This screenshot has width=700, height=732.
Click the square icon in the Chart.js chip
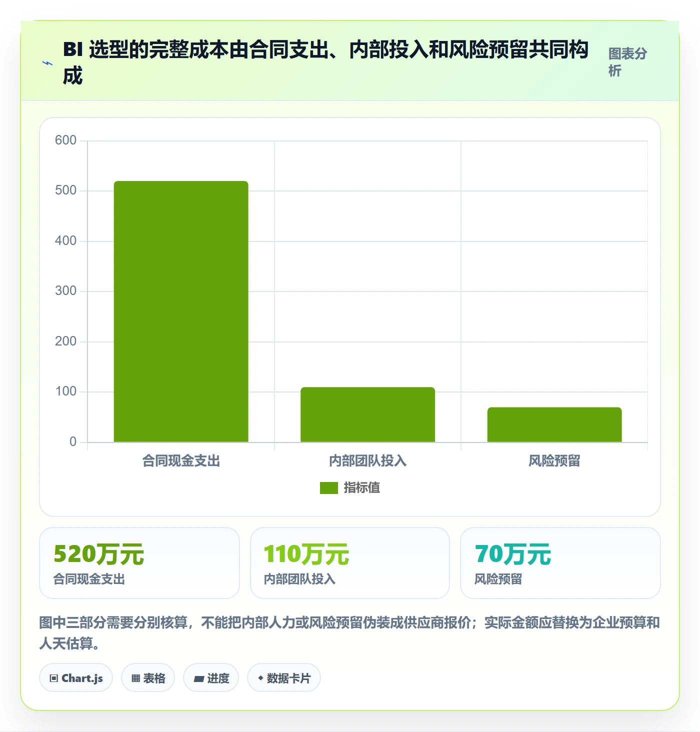pos(54,678)
